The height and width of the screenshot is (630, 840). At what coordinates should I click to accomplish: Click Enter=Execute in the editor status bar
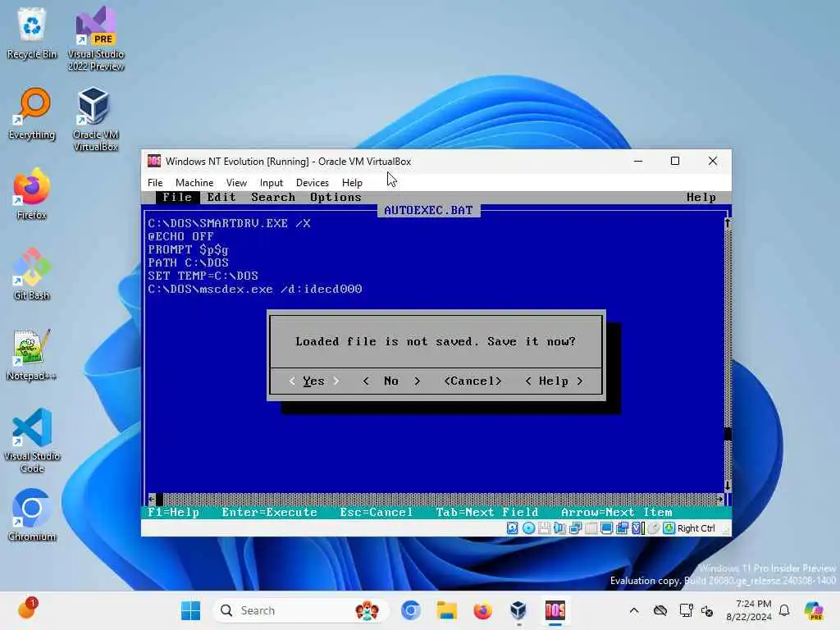coord(269,513)
